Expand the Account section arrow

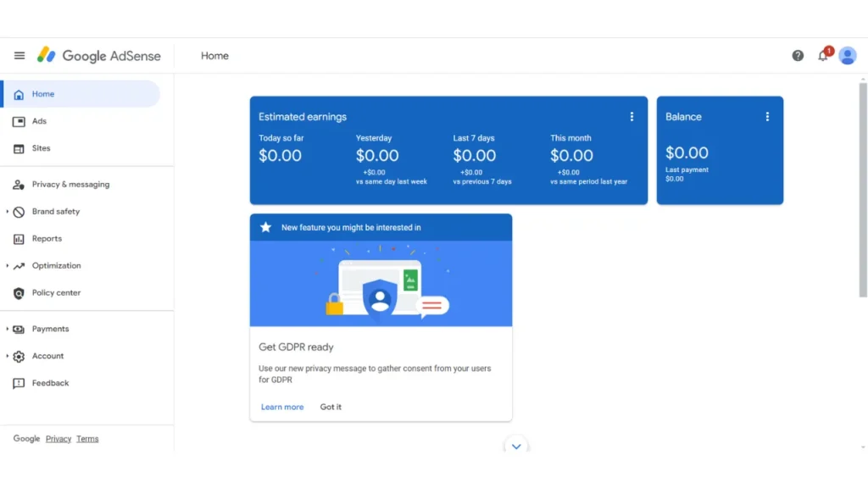[8, 357]
